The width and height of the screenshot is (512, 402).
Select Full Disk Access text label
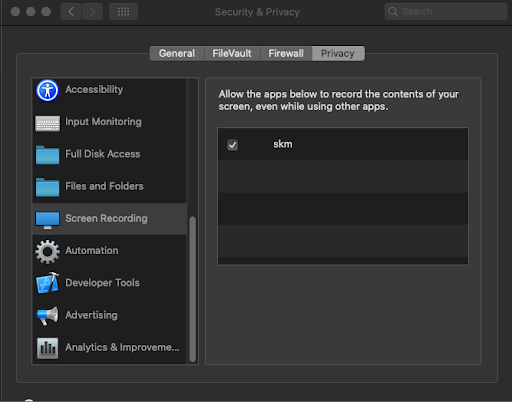point(103,154)
